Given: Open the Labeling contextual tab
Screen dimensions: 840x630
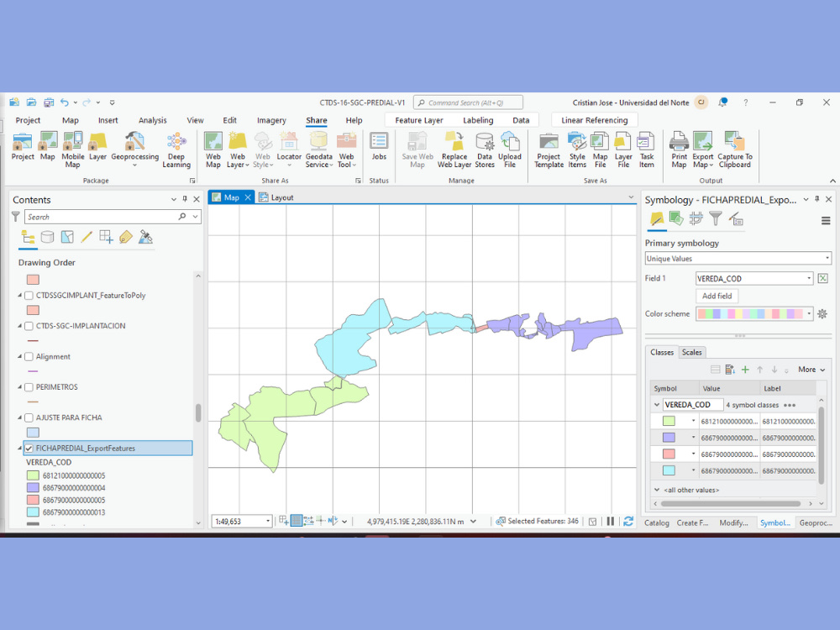Looking at the screenshot, I should pos(478,120).
